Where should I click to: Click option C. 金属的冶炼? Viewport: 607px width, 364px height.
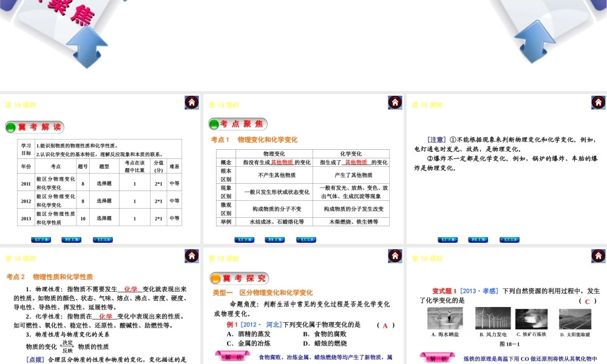tap(248, 343)
